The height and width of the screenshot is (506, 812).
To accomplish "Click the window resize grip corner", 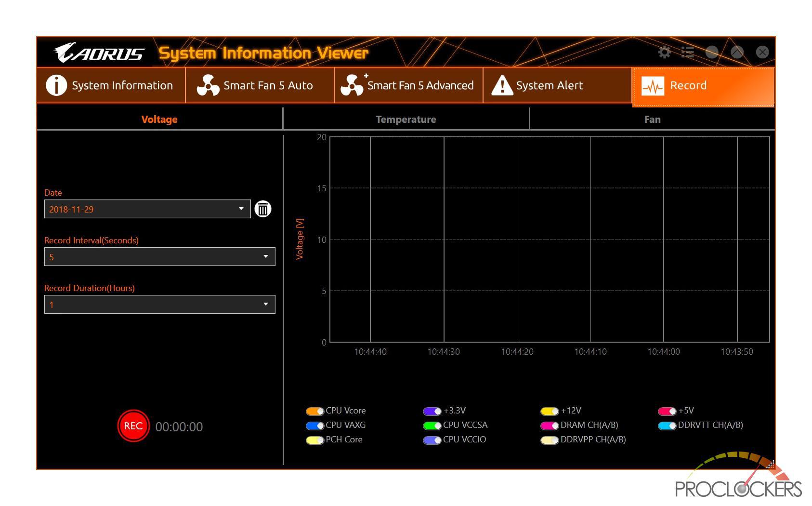I will point(771,465).
